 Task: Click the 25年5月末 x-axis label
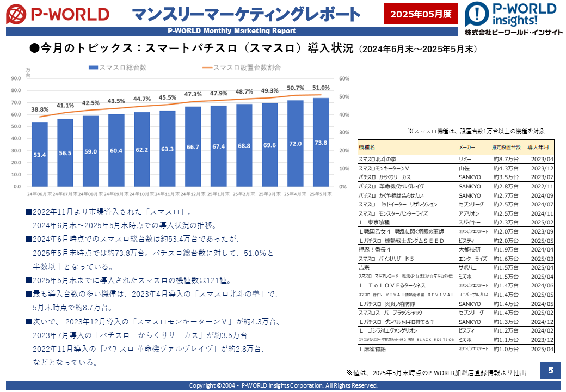point(321,194)
